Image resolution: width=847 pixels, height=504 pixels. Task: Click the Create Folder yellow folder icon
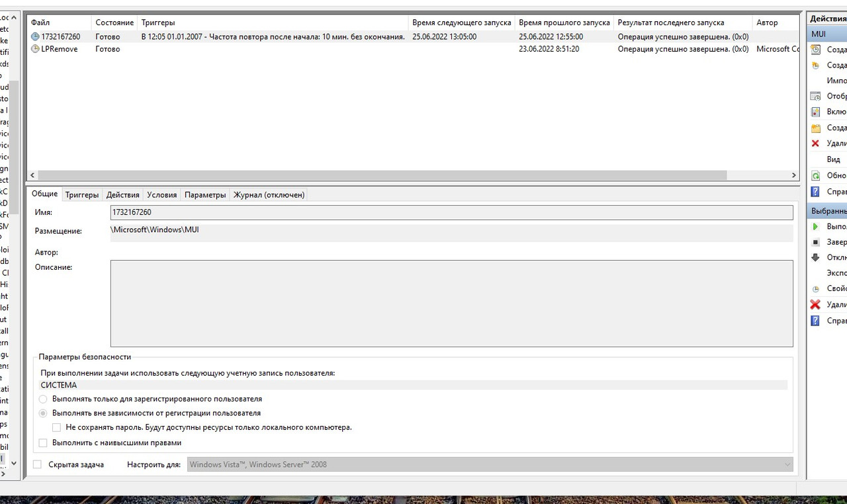pyautogui.click(x=815, y=128)
